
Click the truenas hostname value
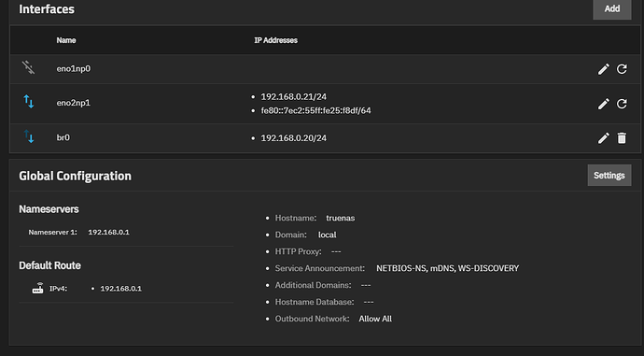tap(341, 219)
